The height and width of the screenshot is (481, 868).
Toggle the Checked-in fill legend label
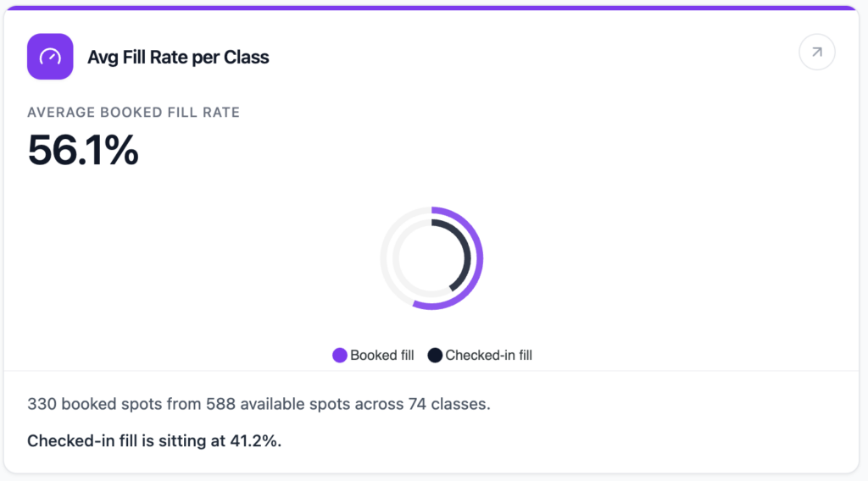[488, 356]
